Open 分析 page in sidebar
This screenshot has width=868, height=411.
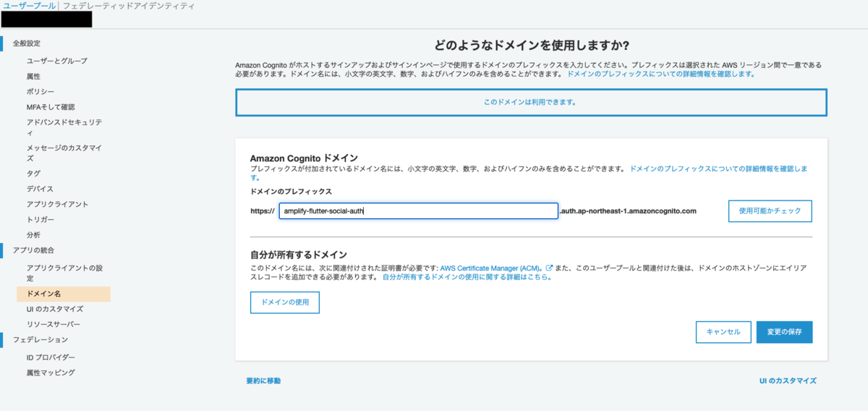coord(33,234)
